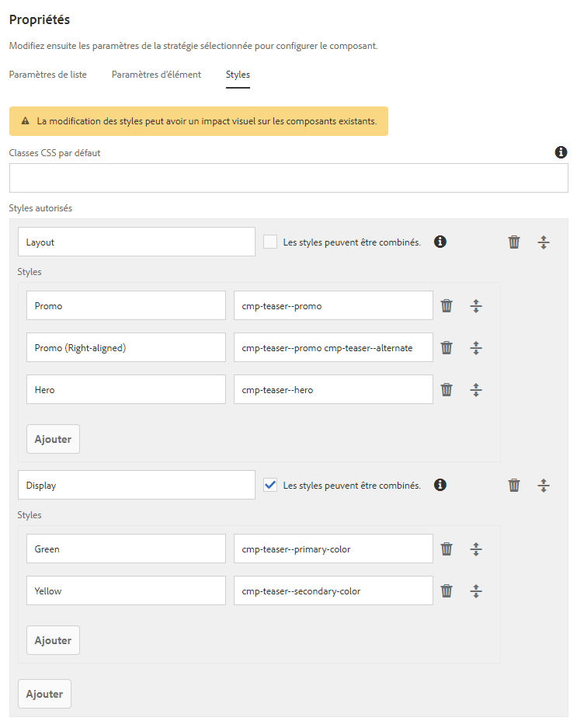
Task: Click Ajouter under Layout styles
Action: coord(53,439)
